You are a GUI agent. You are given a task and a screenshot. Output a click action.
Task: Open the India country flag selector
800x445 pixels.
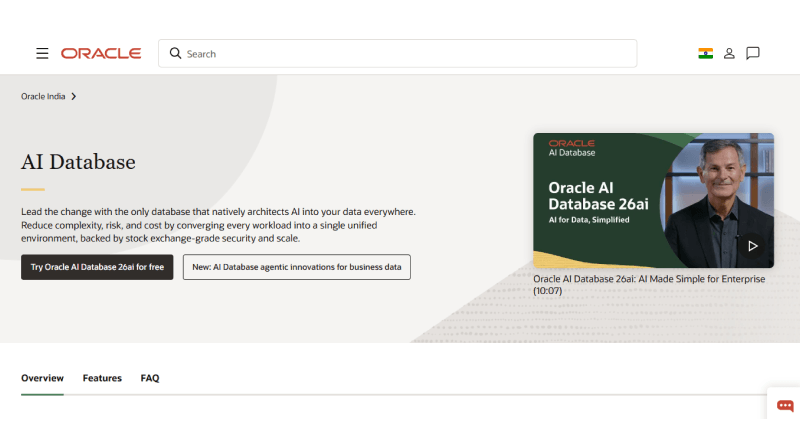pos(706,53)
